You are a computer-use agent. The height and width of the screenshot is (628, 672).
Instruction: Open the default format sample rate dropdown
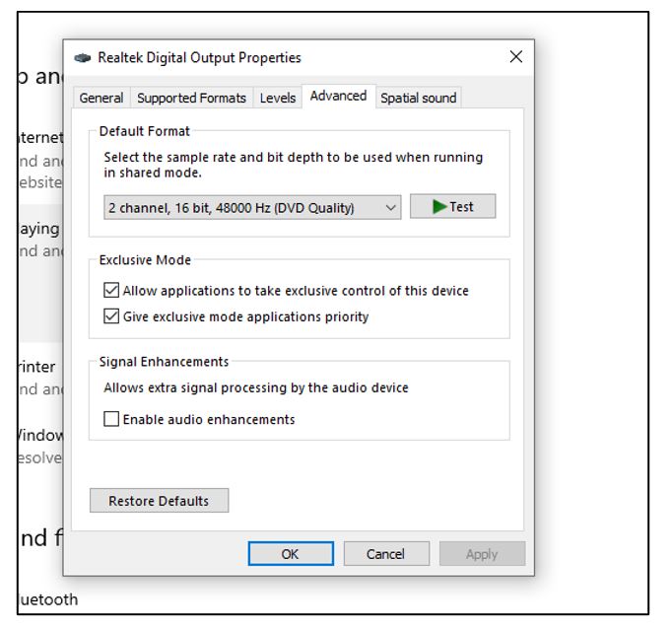tap(252, 208)
